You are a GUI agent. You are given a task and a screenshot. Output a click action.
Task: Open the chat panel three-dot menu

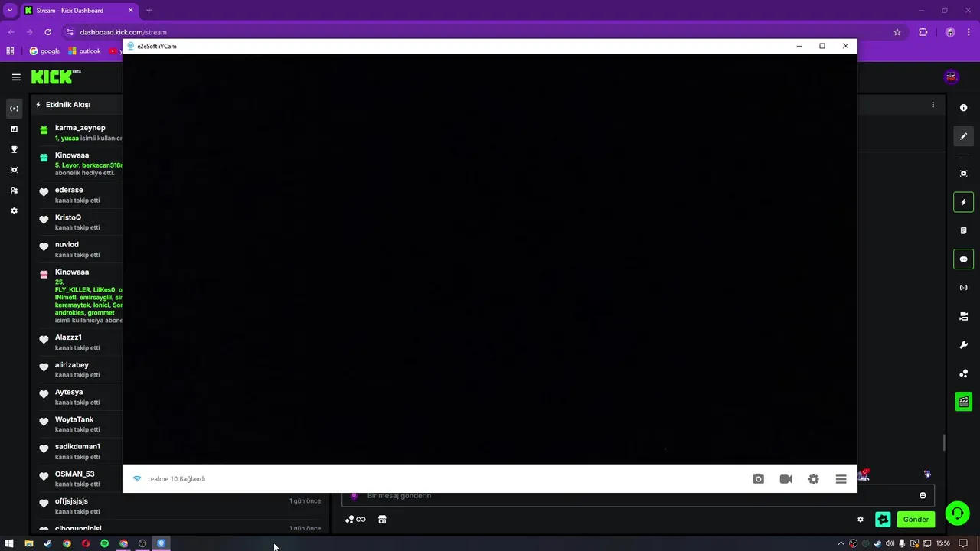[933, 105]
